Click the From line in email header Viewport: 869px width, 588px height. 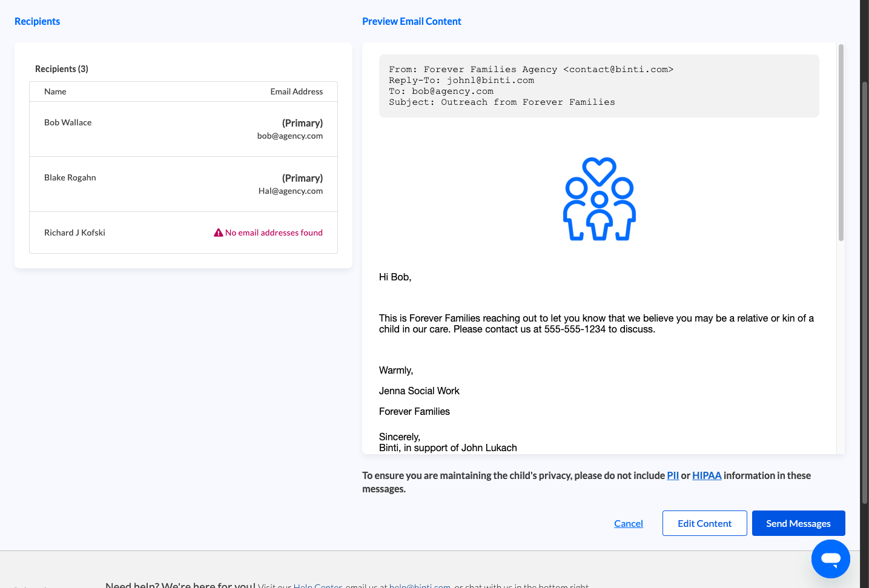point(531,70)
